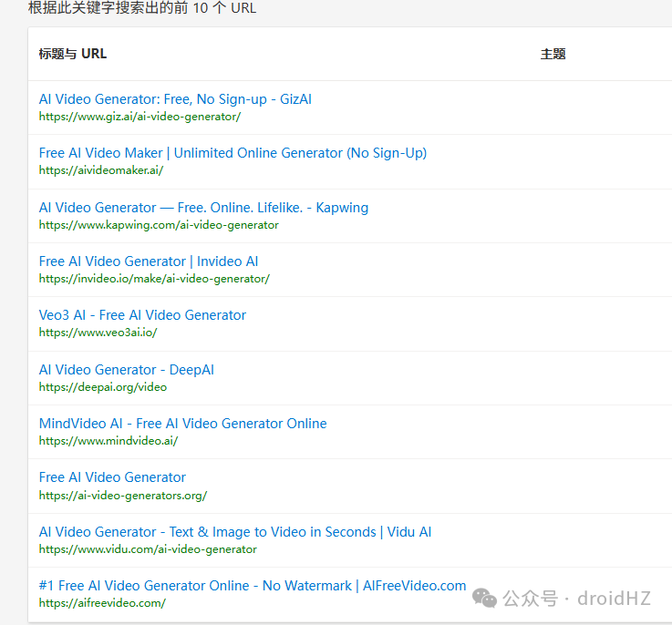The height and width of the screenshot is (625, 672).
Task: Click the ai-video-generators.org URL text
Action: click(123, 496)
